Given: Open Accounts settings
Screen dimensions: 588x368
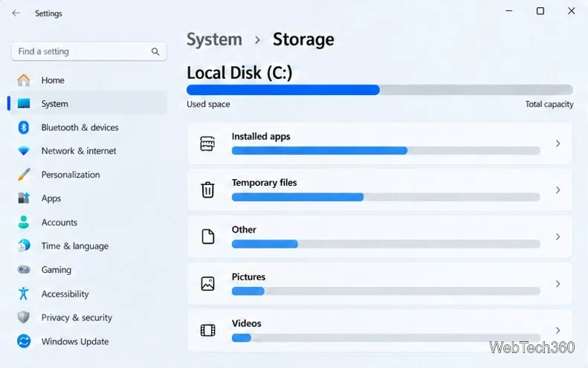Looking at the screenshot, I should point(88,222).
